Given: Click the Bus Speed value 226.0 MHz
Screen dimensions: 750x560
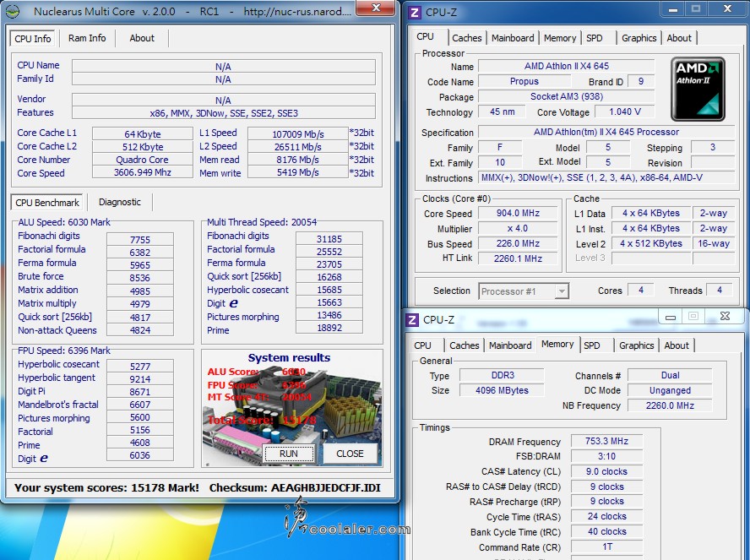Looking at the screenshot, I should [x=518, y=244].
